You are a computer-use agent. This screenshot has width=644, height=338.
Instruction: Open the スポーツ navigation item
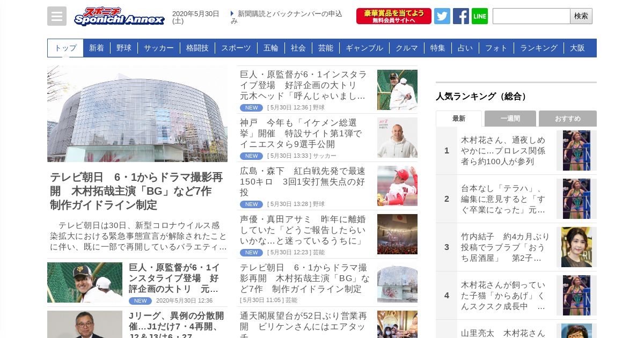(x=236, y=48)
